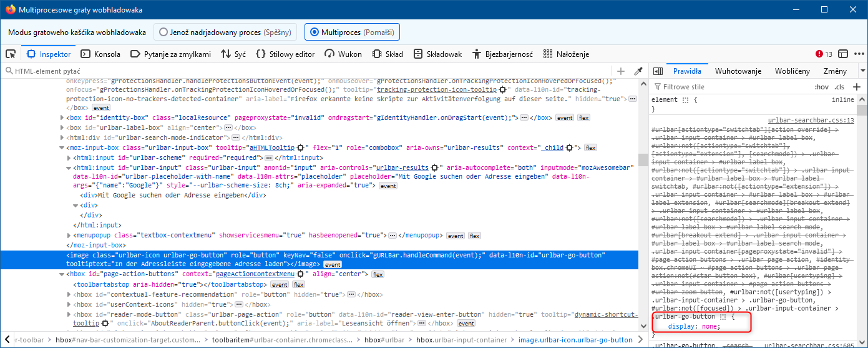Image resolution: width=868 pixels, height=348 pixels.
Task: Open the three-dot toolbox options menu
Action: 858,54
